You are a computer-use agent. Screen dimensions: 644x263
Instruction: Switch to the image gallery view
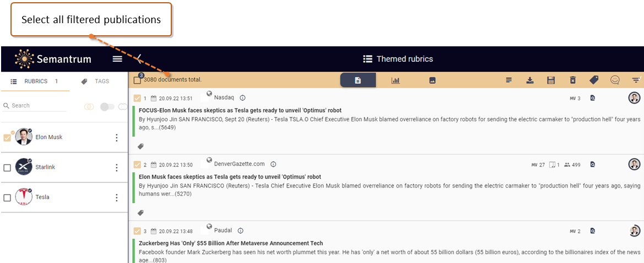click(x=432, y=80)
